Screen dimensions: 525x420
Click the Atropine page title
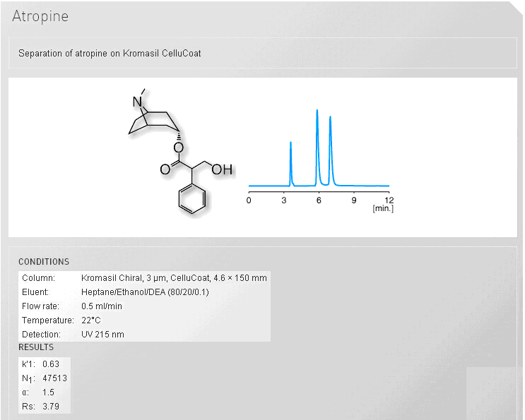click(x=40, y=16)
